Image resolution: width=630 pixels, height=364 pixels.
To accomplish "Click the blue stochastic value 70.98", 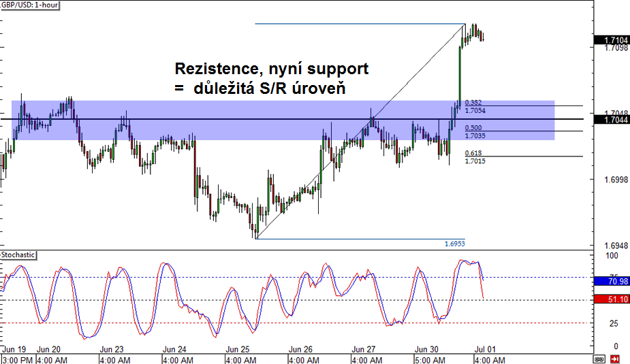I will (x=612, y=281).
